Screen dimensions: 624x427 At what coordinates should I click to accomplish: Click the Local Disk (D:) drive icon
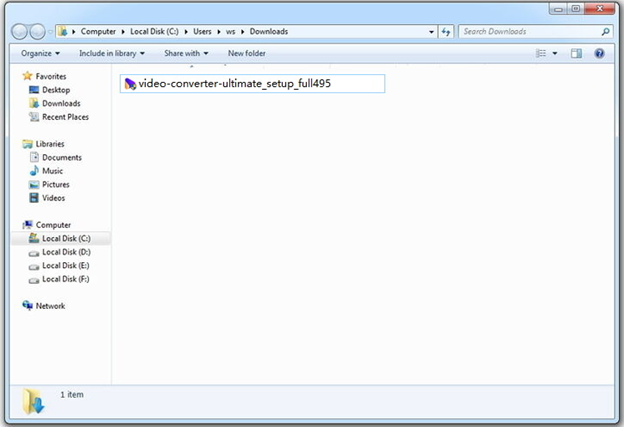click(x=34, y=253)
